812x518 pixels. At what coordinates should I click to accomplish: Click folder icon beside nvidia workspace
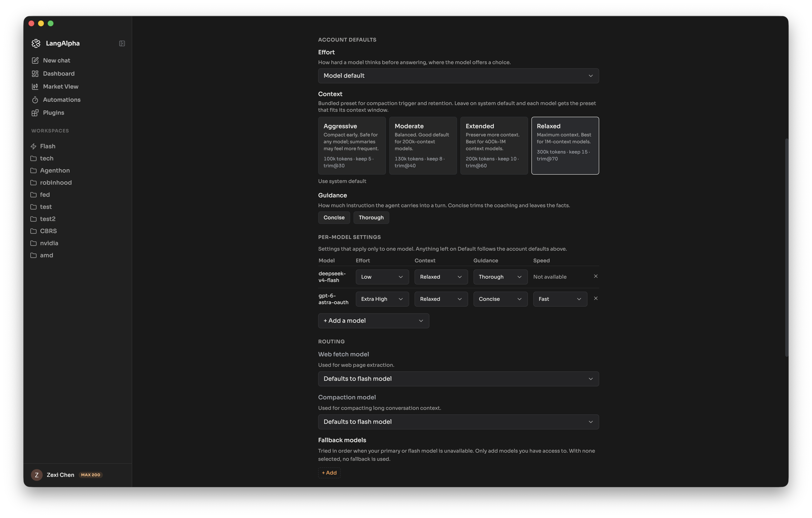tap(33, 243)
